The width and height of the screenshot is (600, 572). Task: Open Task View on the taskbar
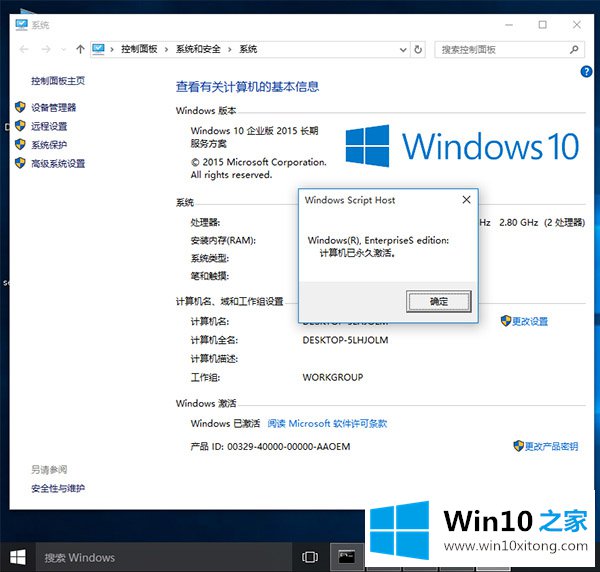click(310, 557)
